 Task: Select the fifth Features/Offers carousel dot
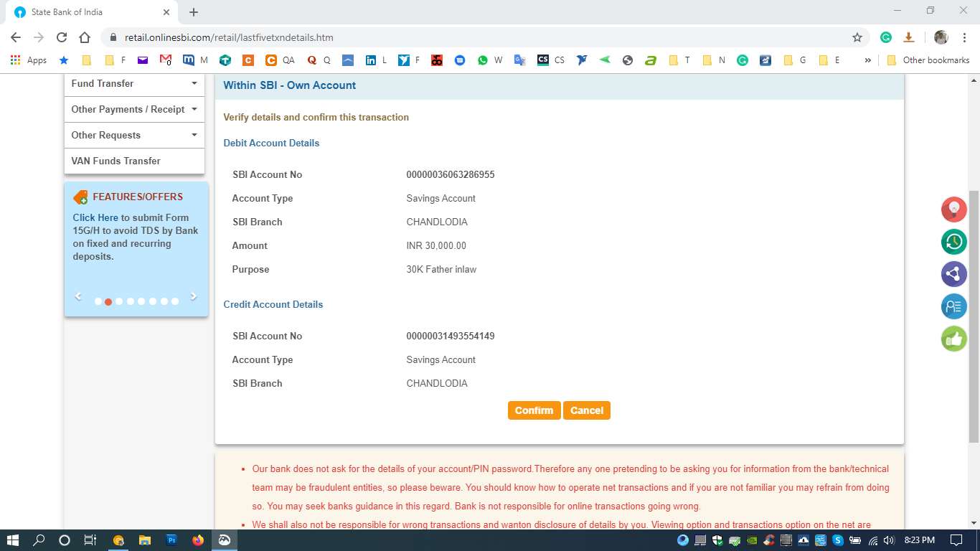coord(141,301)
